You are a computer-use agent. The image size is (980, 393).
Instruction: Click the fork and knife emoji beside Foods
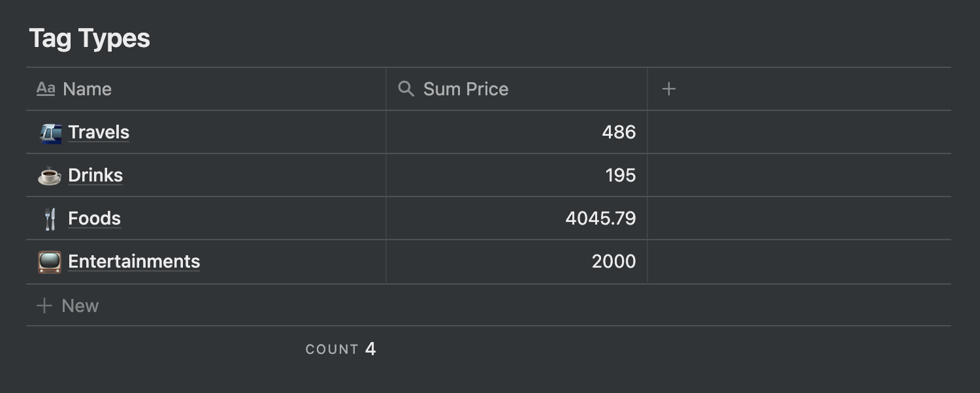[49, 218]
